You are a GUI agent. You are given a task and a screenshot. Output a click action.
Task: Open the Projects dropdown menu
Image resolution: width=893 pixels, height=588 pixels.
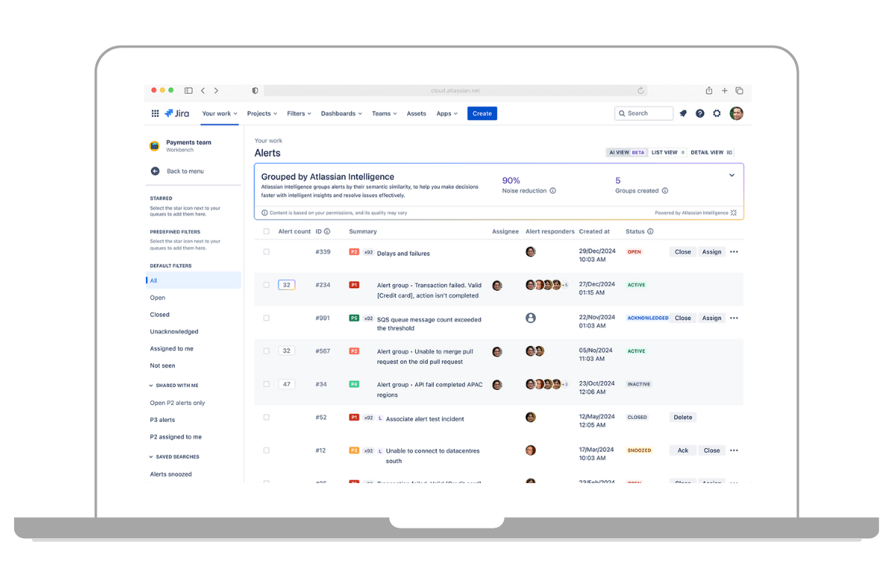[x=262, y=114]
